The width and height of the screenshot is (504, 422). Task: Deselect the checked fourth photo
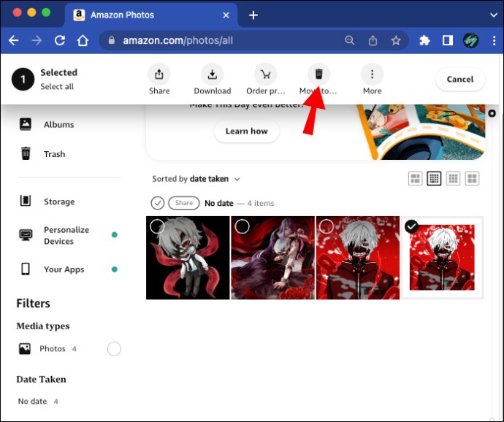click(x=412, y=226)
